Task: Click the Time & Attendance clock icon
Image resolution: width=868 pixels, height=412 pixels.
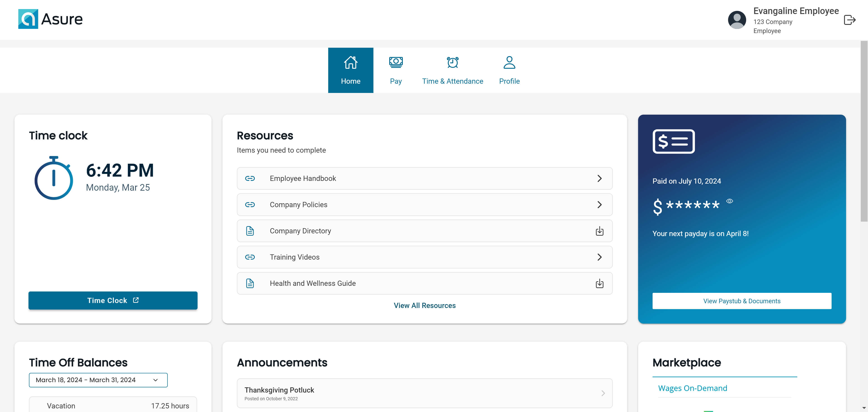Action: (453, 62)
